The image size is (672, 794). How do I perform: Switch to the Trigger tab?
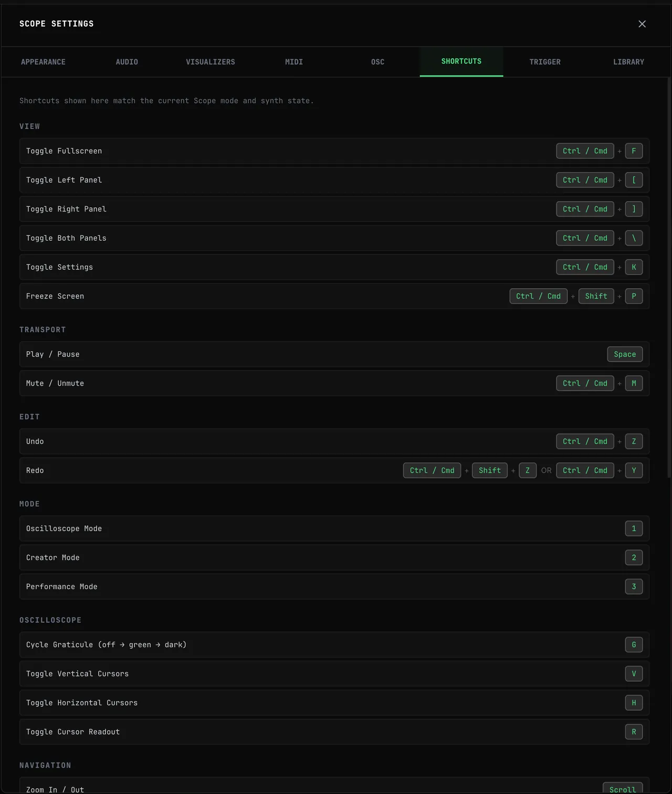pyautogui.click(x=545, y=62)
